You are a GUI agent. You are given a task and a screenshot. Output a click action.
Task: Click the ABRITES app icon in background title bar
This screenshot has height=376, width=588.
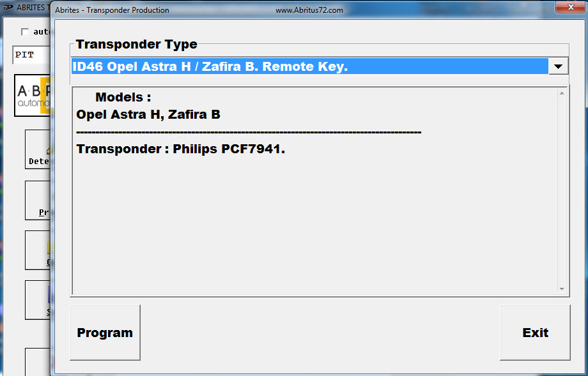(x=8, y=8)
